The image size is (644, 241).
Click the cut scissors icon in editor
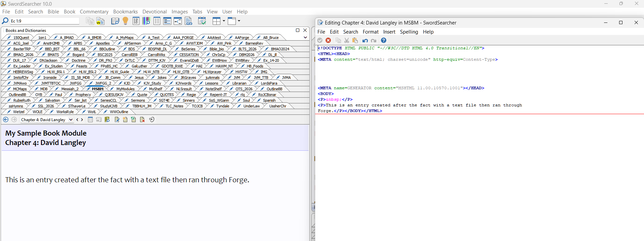point(347,40)
